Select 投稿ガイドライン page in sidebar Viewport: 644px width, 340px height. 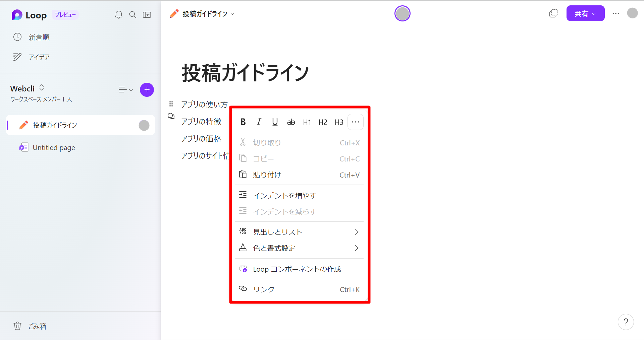(x=80, y=125)
